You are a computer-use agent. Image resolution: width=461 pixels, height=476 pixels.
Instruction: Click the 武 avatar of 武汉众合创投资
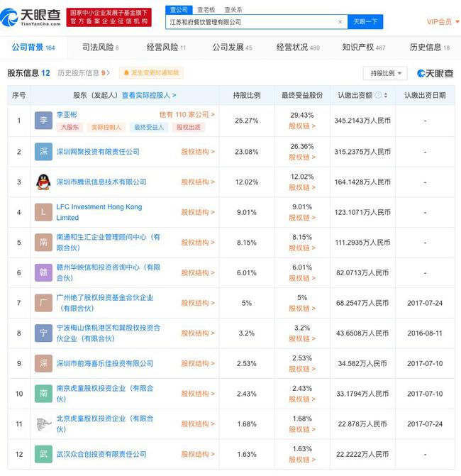pos(43,454)
